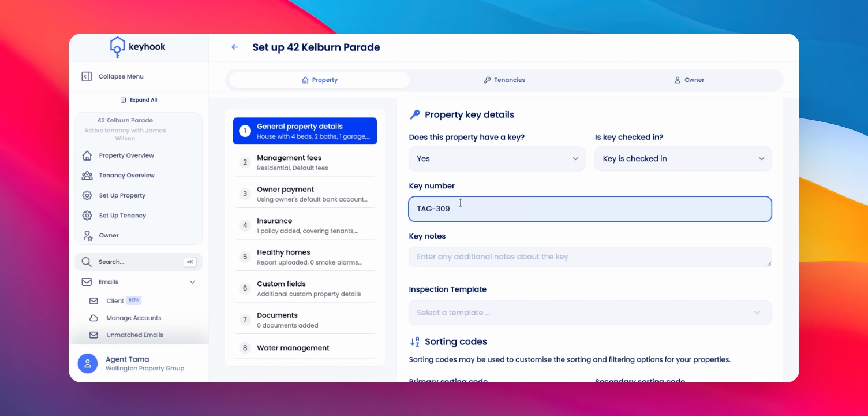Select step 3 Owner payment
Screen dimensions: 868x416
(x=305, y=194)
